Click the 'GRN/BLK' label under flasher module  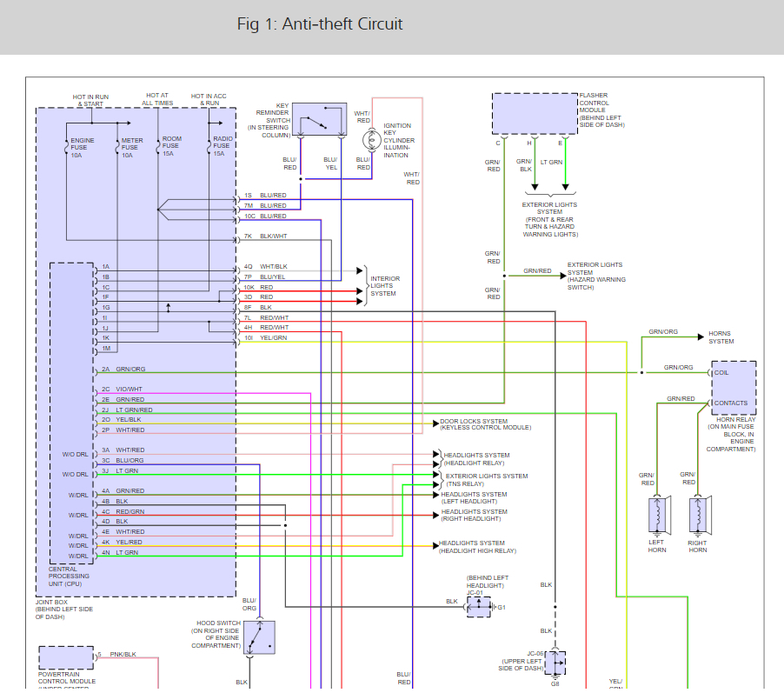point(524,165)
